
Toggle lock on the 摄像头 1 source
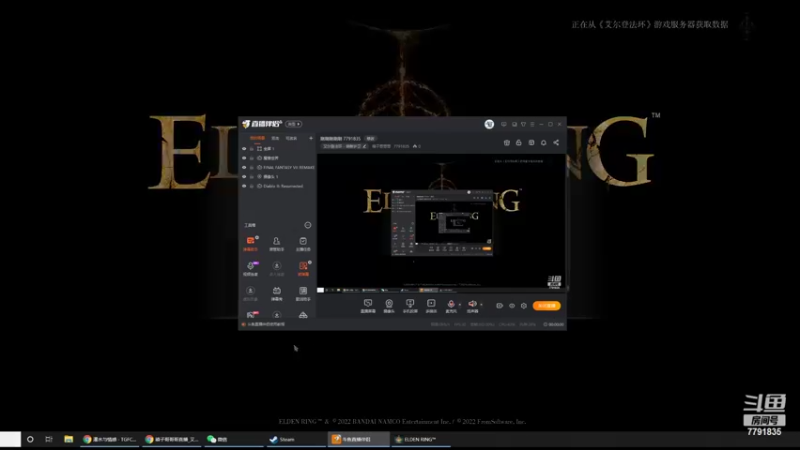pyautogui.click(x=252, y=177)
